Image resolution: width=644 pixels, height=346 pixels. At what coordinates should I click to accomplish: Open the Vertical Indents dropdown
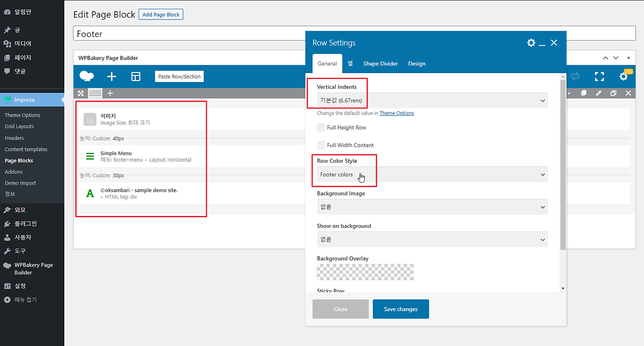pyautogui.click(x=432, y=100)
